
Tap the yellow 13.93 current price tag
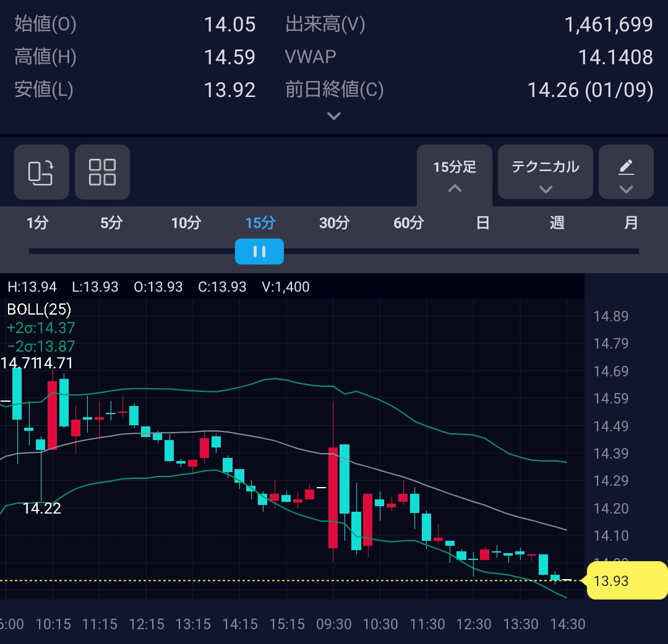click(x=625, y=581)
